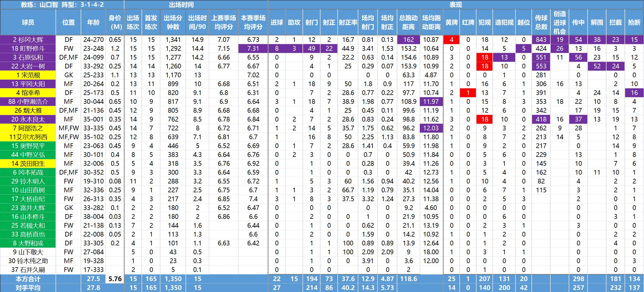The image size is (644, 292).
Task: Click the "身价(M)" column header
Action: (115, 22)
